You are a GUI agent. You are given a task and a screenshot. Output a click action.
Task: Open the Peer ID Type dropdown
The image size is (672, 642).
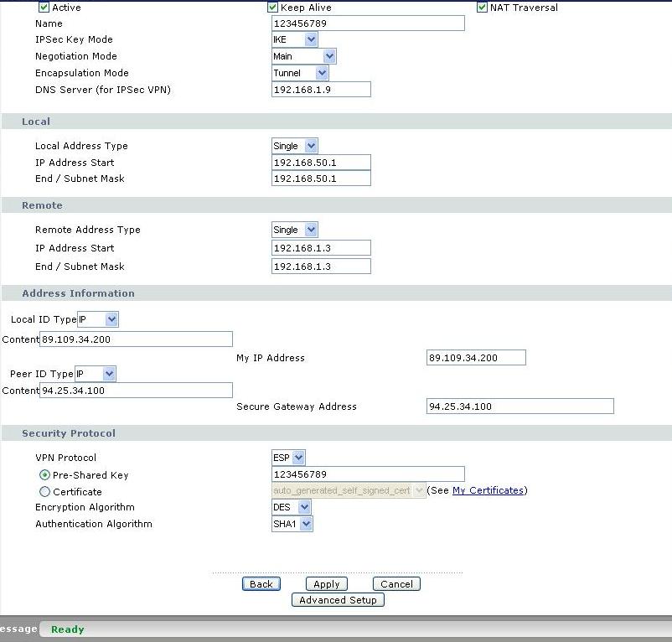pos(96,374)
